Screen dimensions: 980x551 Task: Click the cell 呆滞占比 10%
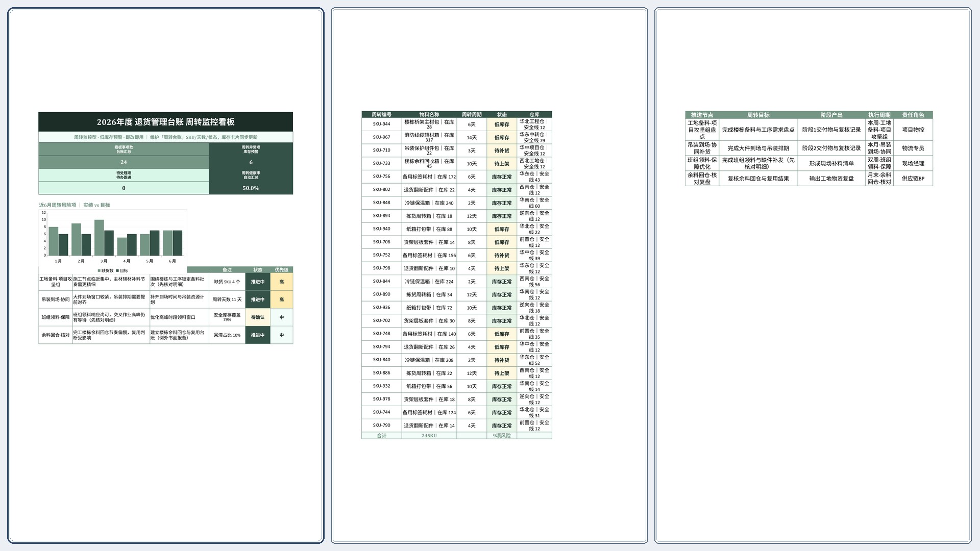click(x=227, y=335)
